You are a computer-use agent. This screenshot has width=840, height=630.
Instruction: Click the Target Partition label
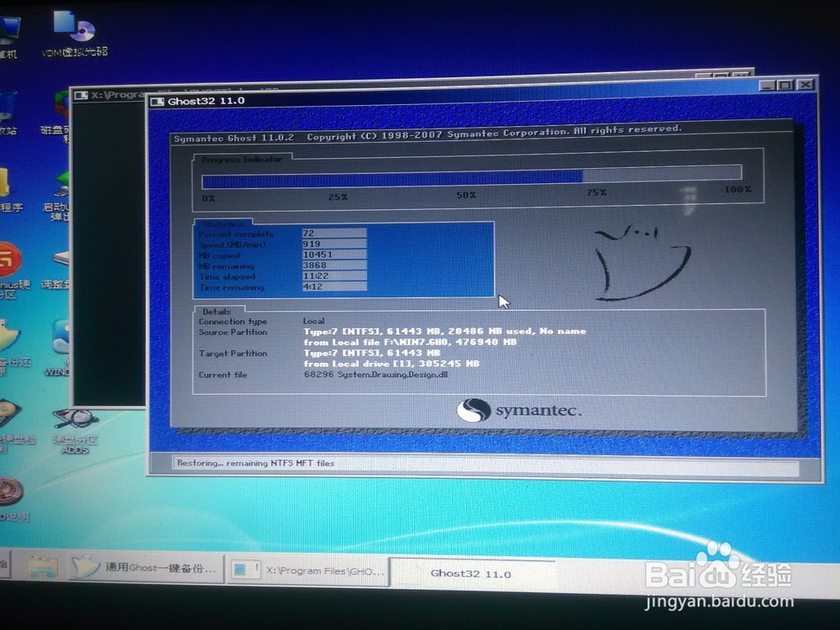(x=233, y=354)
